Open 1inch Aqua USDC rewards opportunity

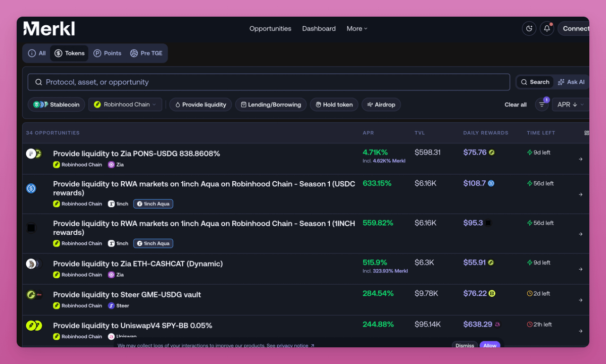pos(204,188)
